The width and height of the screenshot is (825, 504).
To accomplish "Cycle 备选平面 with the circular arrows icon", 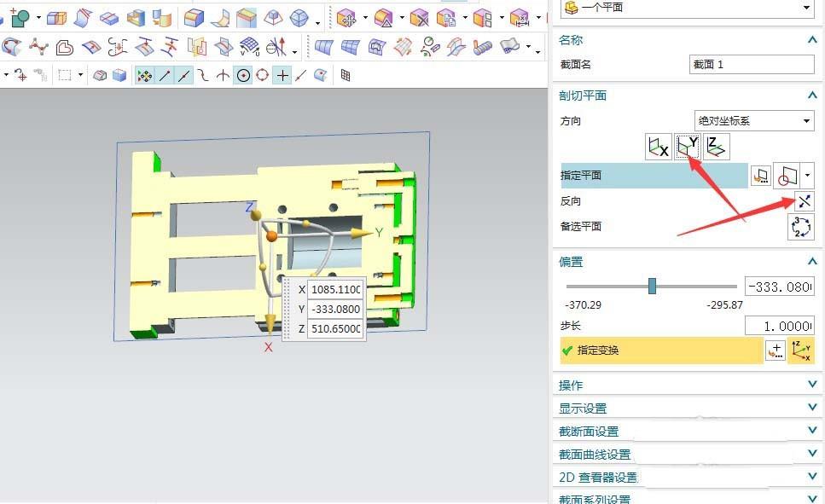I will (x=800, y=227).
